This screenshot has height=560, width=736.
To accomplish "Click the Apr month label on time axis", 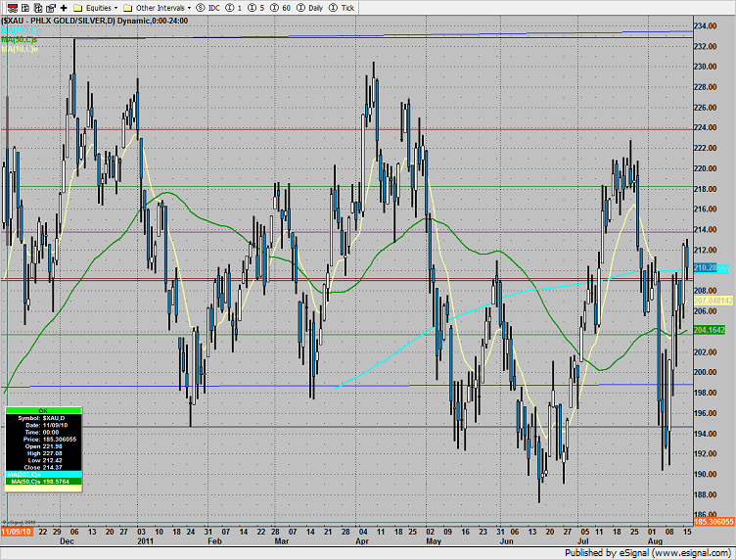I will click(362, 541).
